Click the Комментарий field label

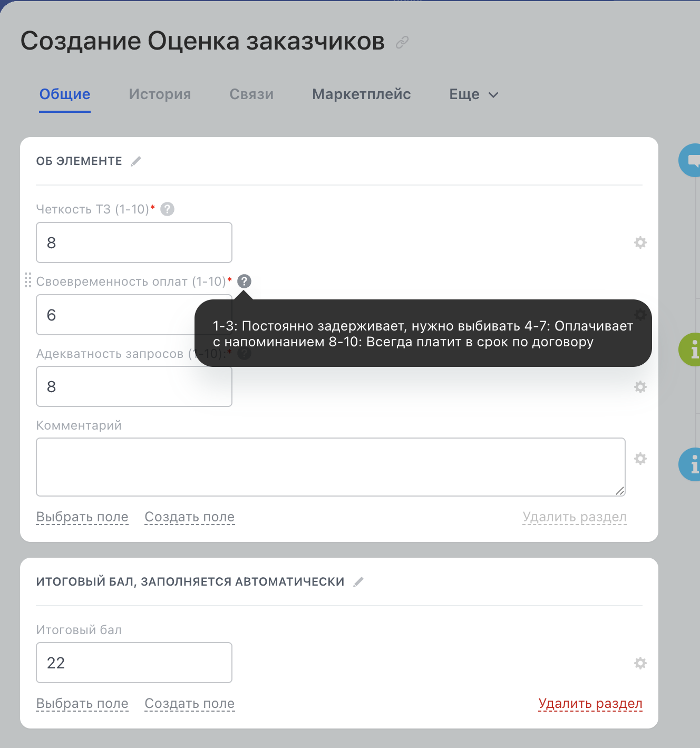tap(79, 425)
